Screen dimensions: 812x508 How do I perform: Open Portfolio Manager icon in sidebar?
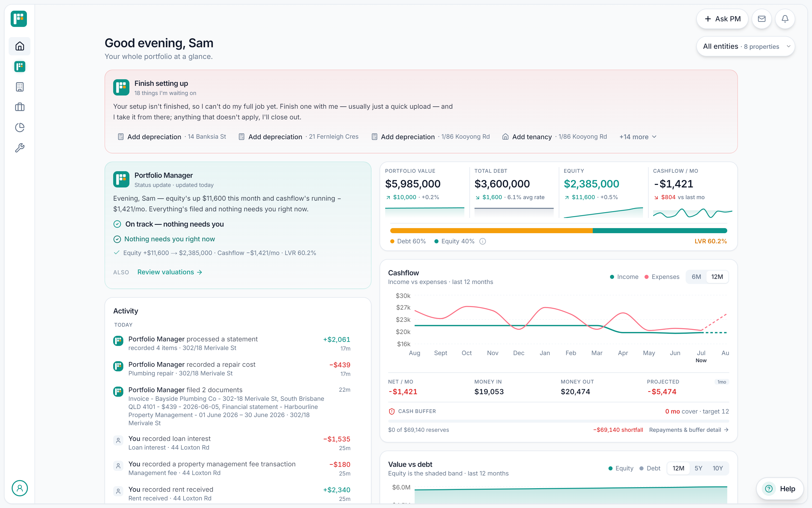point(20,67)
